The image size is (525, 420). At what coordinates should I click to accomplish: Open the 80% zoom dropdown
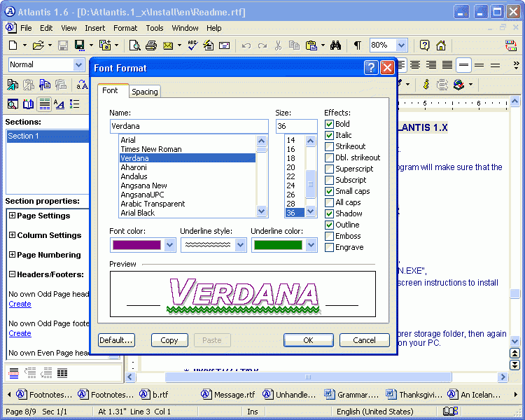pyautogui.click(x=402, y=45)
